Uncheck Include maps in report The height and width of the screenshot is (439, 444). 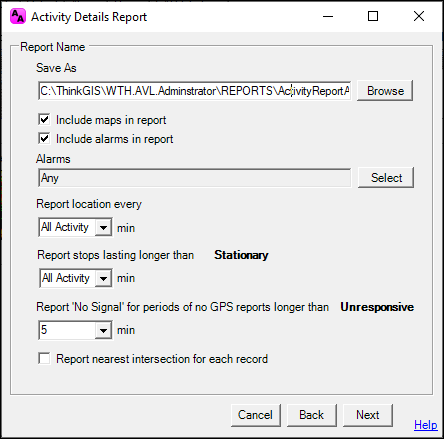(44, 119)
